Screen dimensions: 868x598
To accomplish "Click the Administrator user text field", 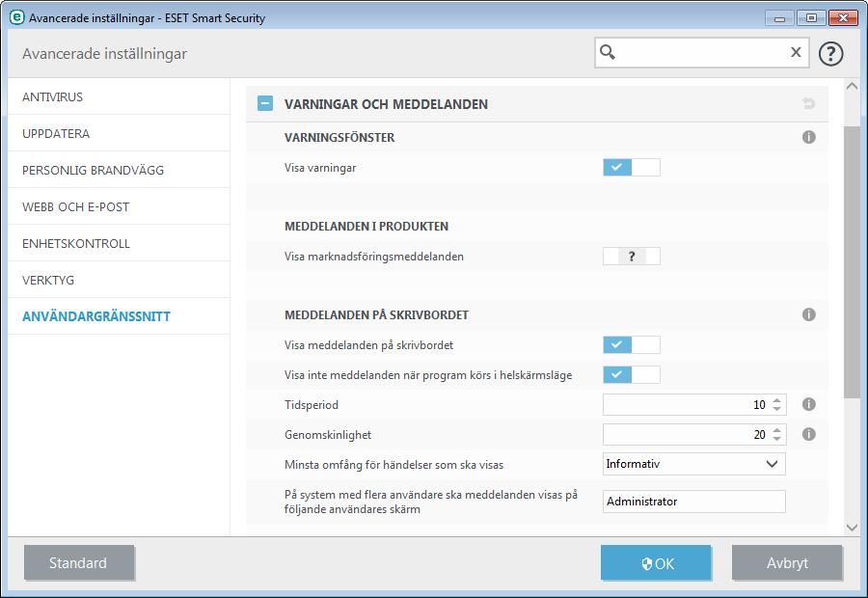I will [694, 502].
